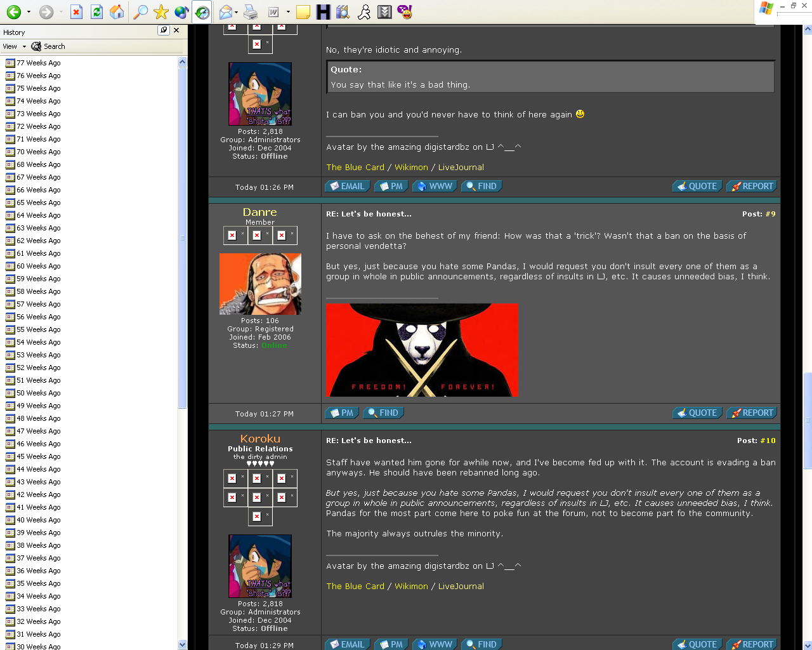Screen dimensions: 812x650
Task: Open the Yahoo Messenger smiley icon
Action: tap(405, 11)
